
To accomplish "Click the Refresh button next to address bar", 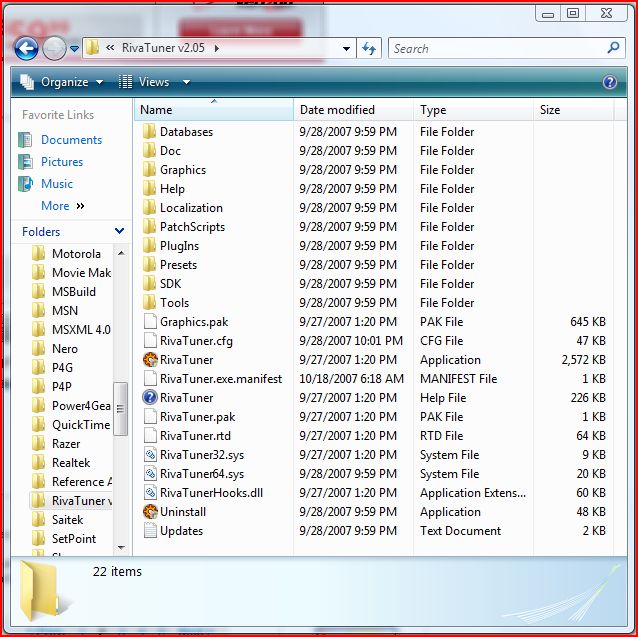I will (369, 49).
